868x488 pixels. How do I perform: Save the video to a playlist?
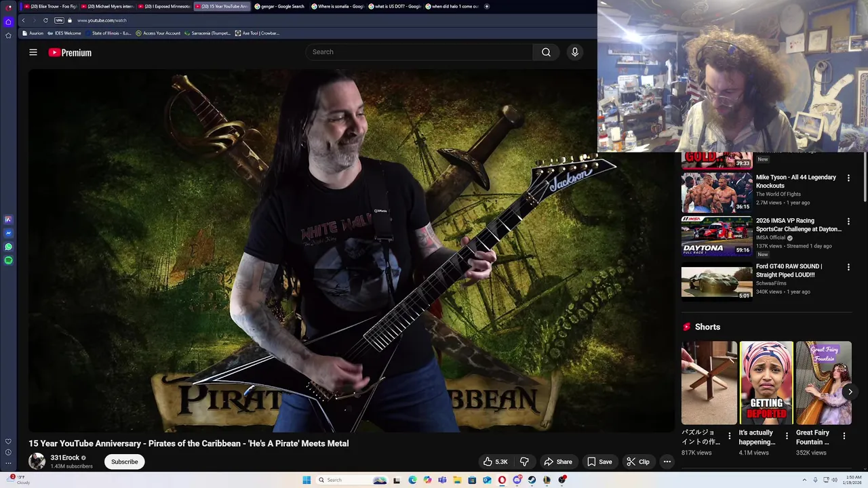click(599, 462)
